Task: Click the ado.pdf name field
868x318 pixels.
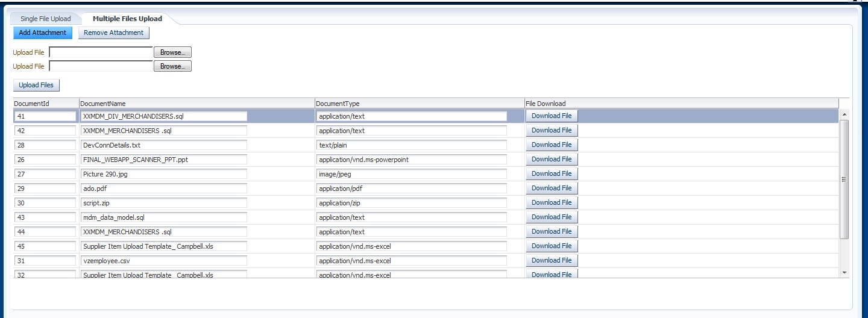Action: [164, 189]
